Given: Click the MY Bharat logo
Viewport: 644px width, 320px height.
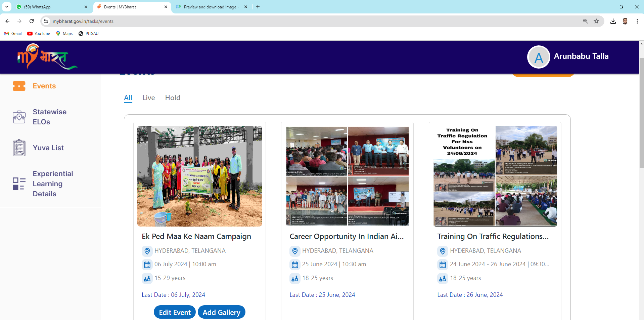Looking at the screenshot, I should click(47, 56).
